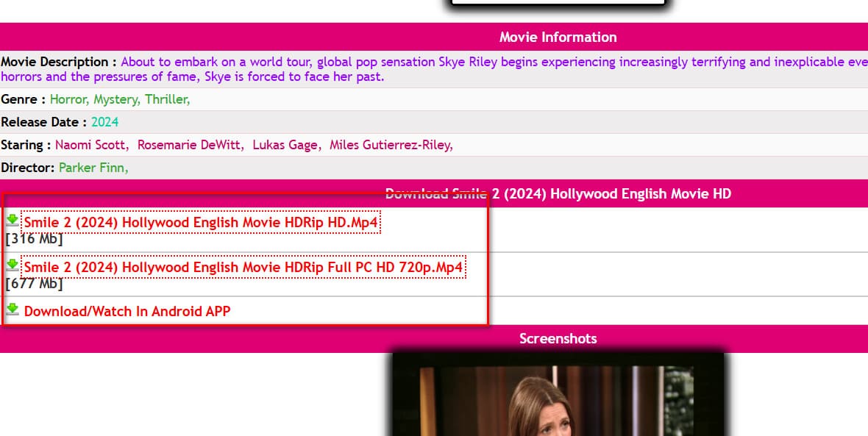Click download icon beside HDRip HD.Mp4 link
The width and height of the screenshot is (868, 436).
13,221
